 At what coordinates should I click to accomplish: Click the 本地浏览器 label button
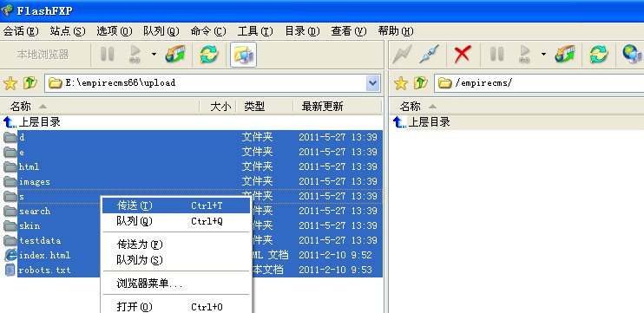[43, 55]
